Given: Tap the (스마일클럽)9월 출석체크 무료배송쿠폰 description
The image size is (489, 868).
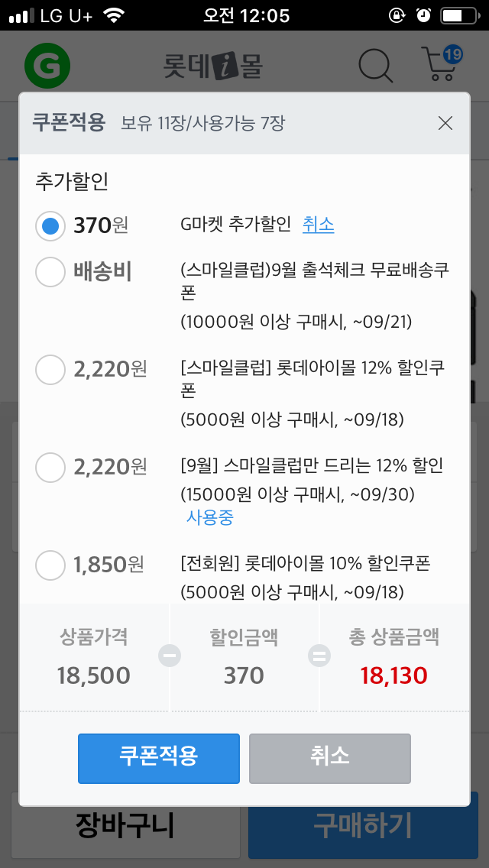Looking at the screenshot, I should 315,281.
